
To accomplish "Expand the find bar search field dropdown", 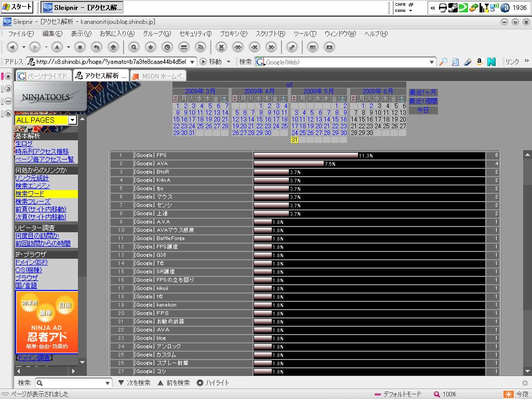I will 108,383.
